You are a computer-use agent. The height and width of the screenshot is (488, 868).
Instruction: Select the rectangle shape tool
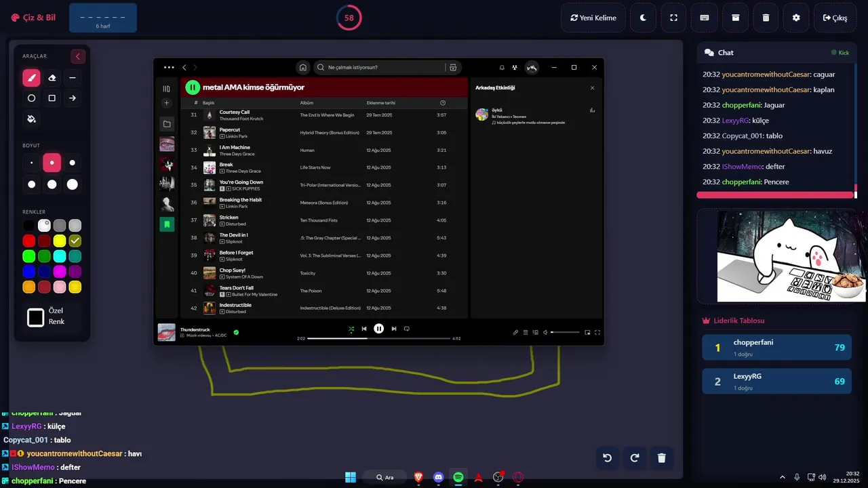[52, 98]
